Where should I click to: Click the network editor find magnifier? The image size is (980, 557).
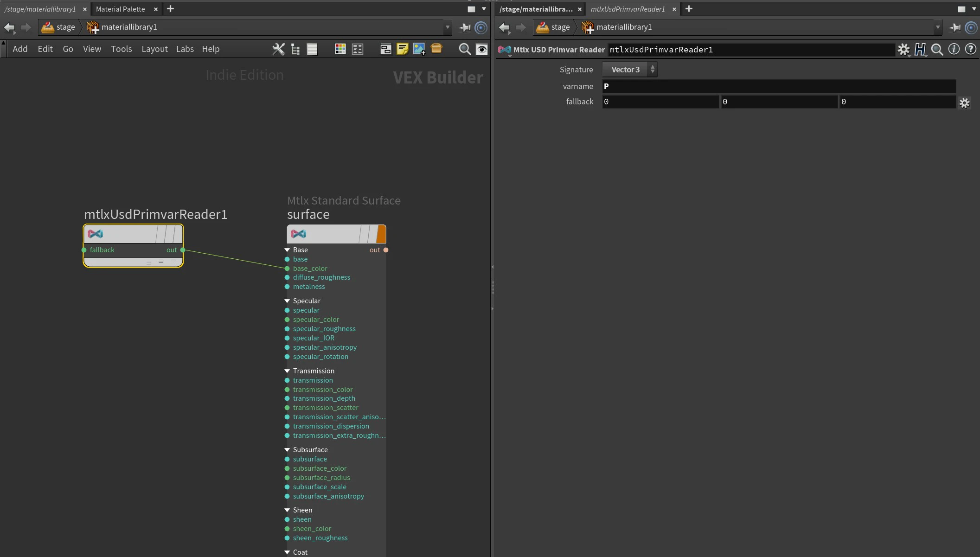464,49
